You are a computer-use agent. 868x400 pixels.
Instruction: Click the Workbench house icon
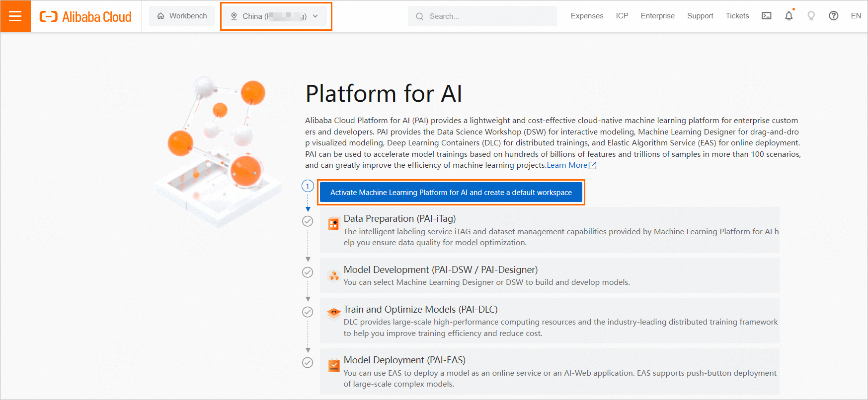pyautogui.click(x=160, y=16)
